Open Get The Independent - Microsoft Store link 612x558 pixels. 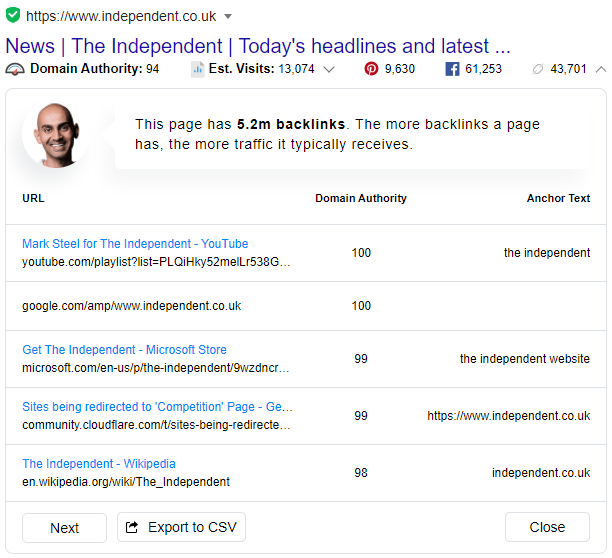[124, 350]
